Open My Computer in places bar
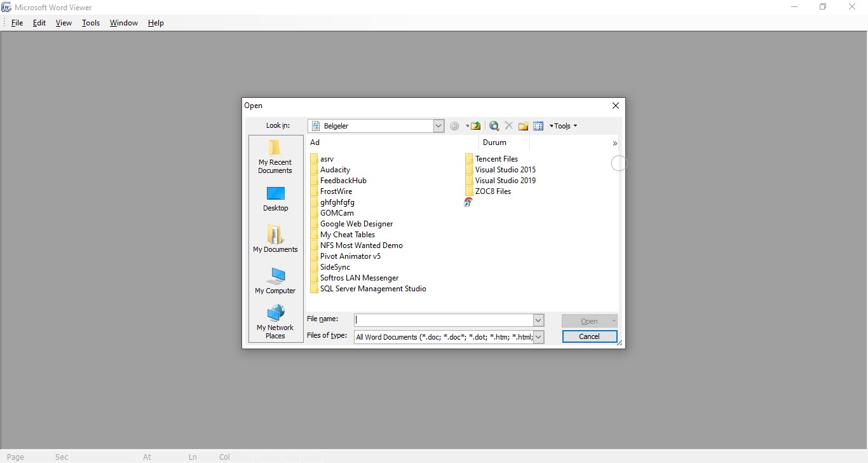This screenshot has height=463, width=868. tap(275, 280)
